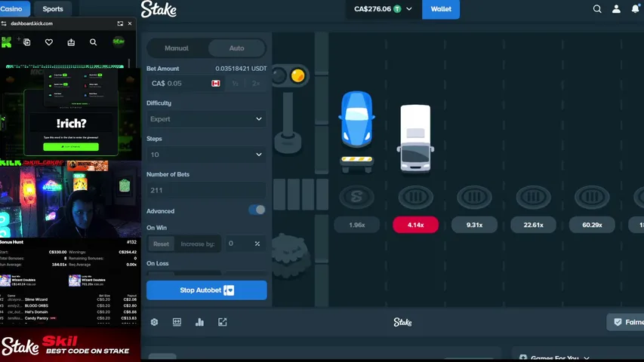
Task: Click the pop-out game icon
Action: click(x=222, y=322)
